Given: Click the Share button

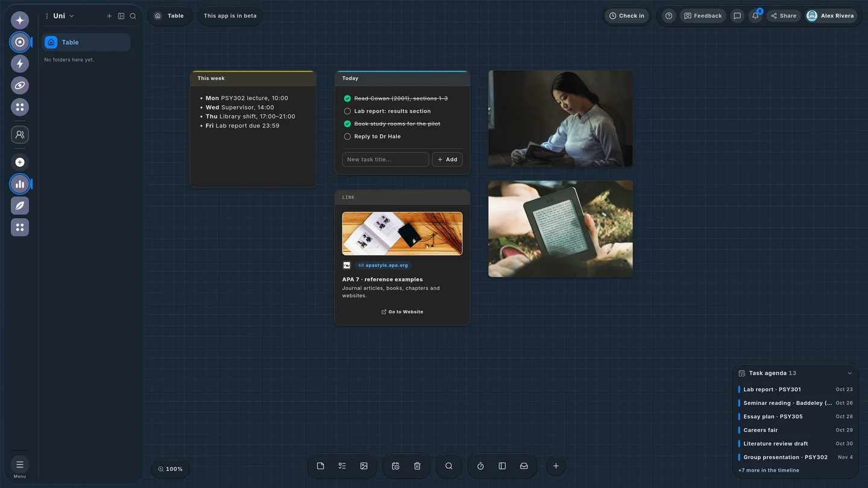Looking at the screenshot, I should [x=784, y=16].
